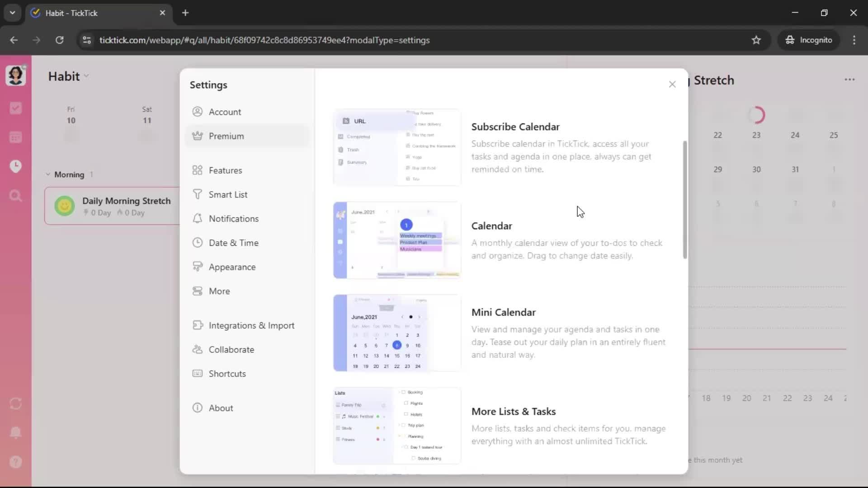Check in the Daily Morning Stretch smiley

[x=65, y=206]
